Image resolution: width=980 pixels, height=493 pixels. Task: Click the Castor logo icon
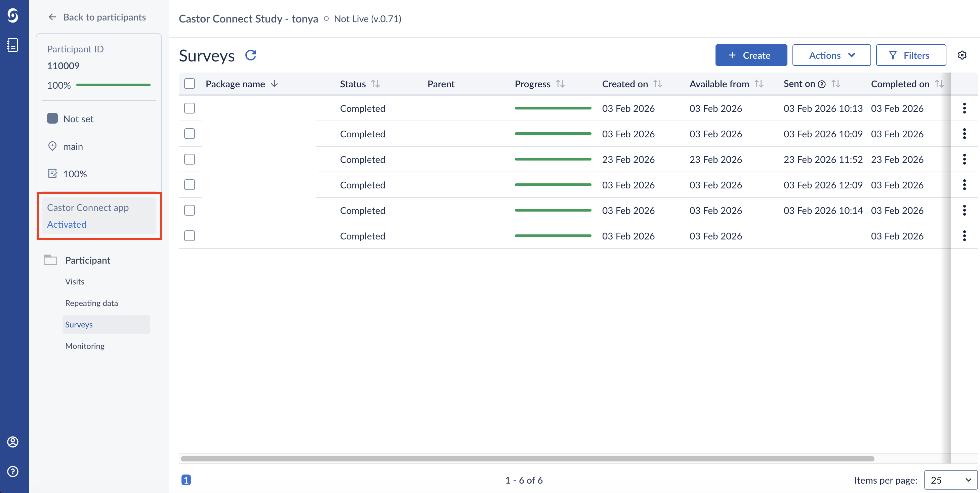tap(13, 15)
